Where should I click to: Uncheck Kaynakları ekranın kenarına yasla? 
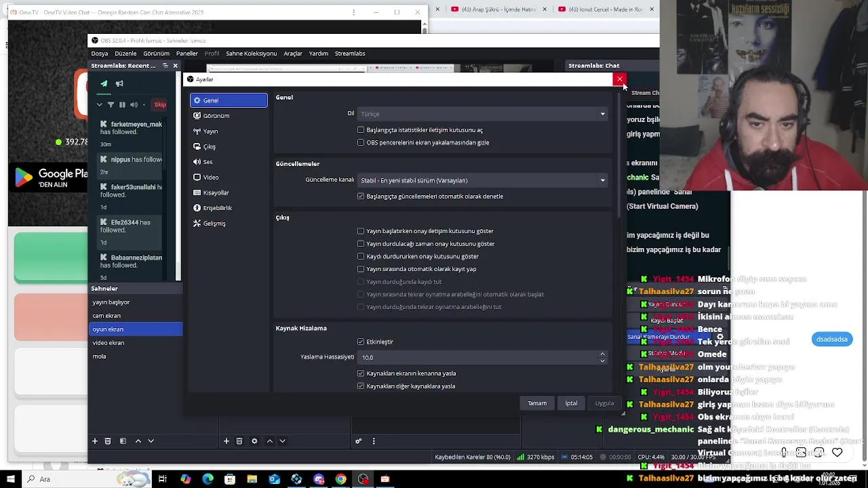pos(361,373)
